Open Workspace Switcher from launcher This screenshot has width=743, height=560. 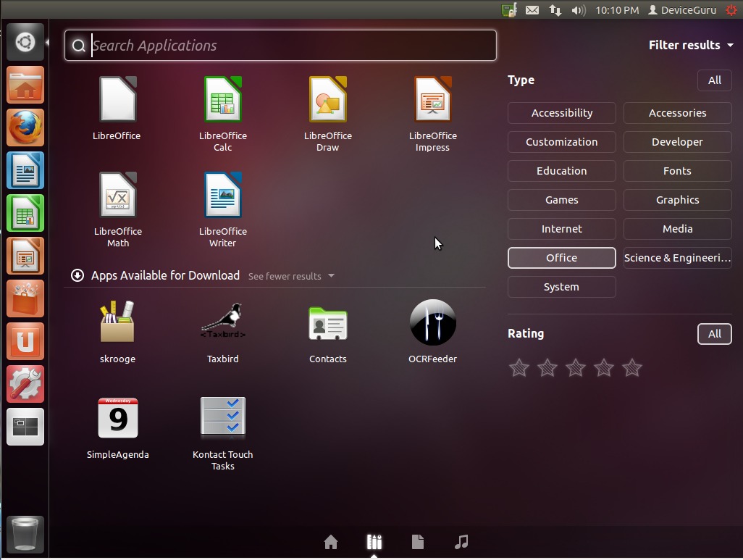tap(25, 426)
